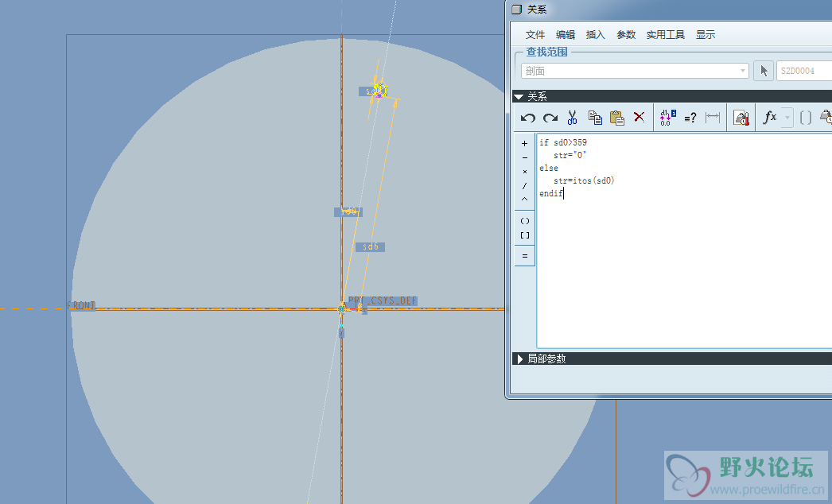The width and height of the screenshot is (832, 504).
Task: Open the 显示 menu
Action: click(x=706, y=34)
